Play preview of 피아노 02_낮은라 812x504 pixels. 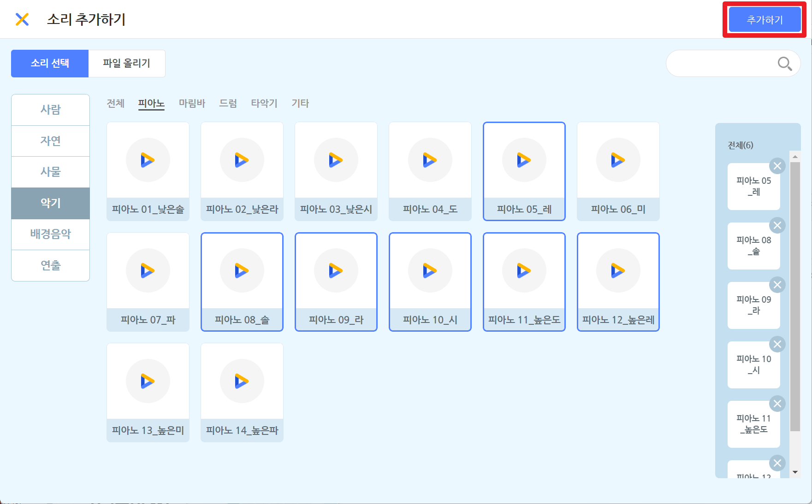click(x=242, y=160)
